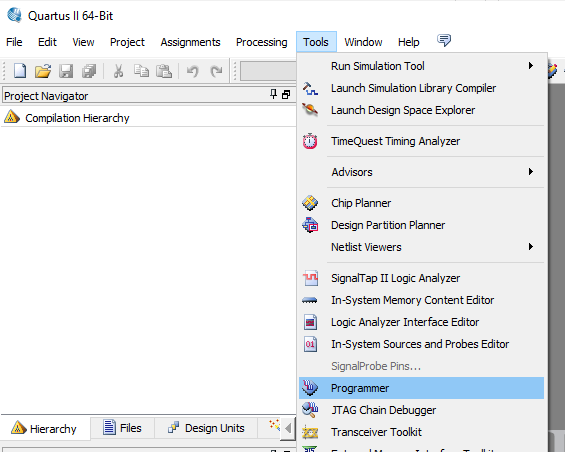The height and width of the screenshot is (452, 565).
Task: Open the Window menu
Action: 363,42
